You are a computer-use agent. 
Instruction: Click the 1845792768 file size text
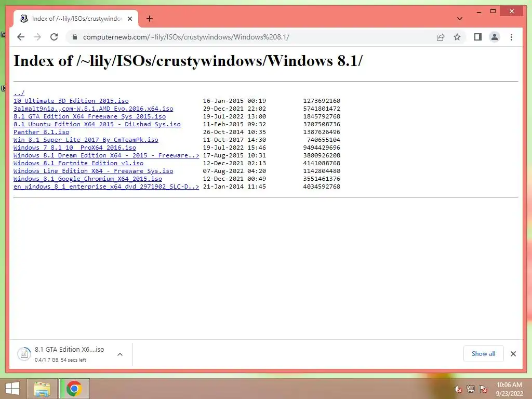322,116
